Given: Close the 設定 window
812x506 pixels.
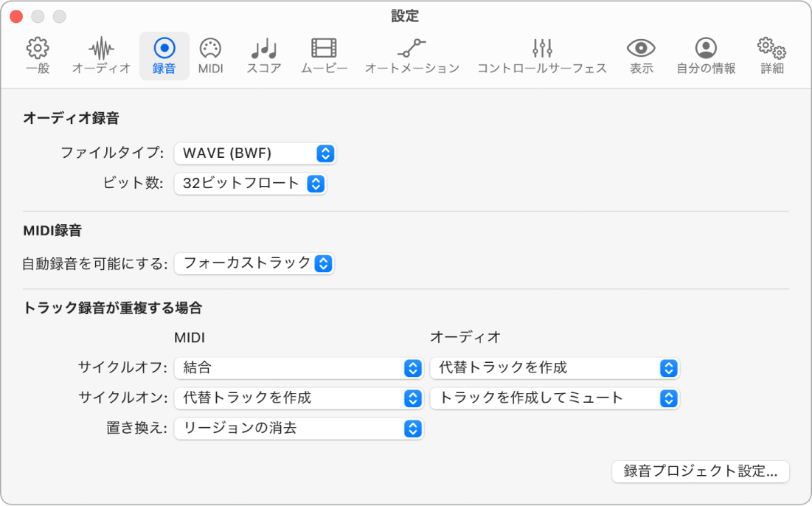Looking at the screenshot, I should [16, 16].
